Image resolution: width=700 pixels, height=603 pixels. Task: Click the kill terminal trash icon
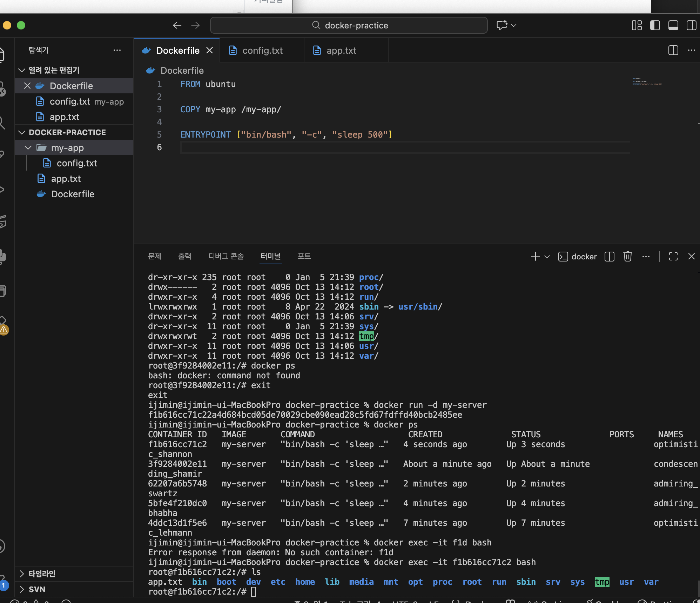(627, 257)
